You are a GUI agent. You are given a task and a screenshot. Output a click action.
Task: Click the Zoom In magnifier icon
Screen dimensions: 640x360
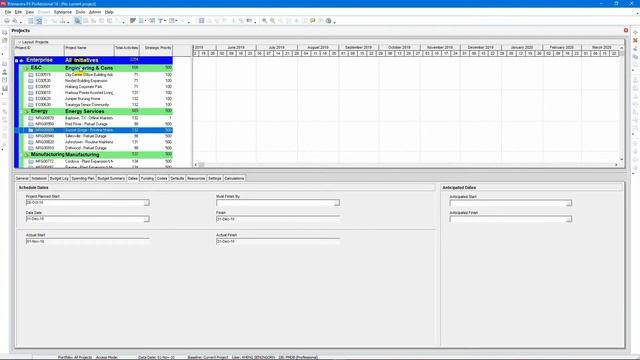pyautogui.click(x=264, y=21)
